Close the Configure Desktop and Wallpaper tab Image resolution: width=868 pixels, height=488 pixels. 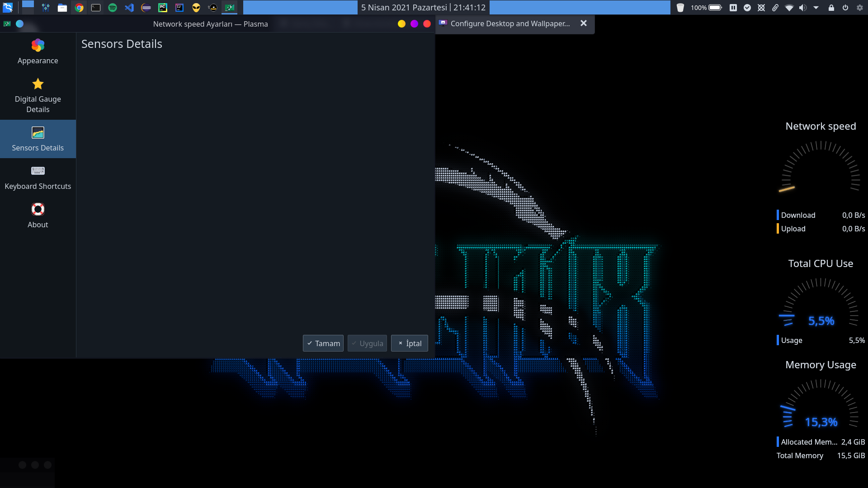click(584, 23)
